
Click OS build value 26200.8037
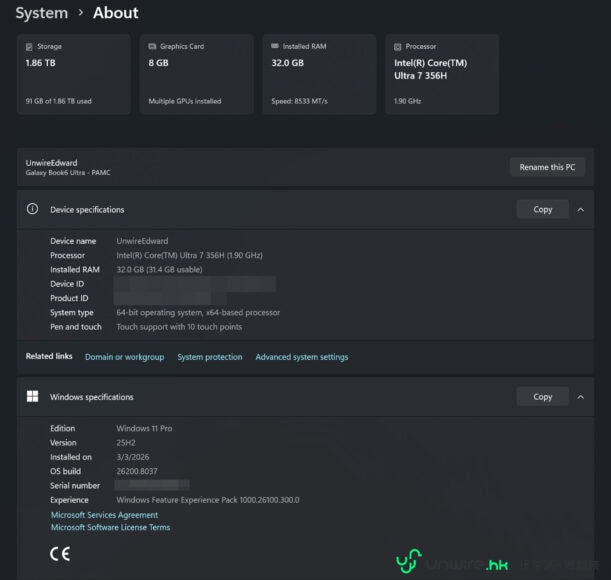pos(137,471)
